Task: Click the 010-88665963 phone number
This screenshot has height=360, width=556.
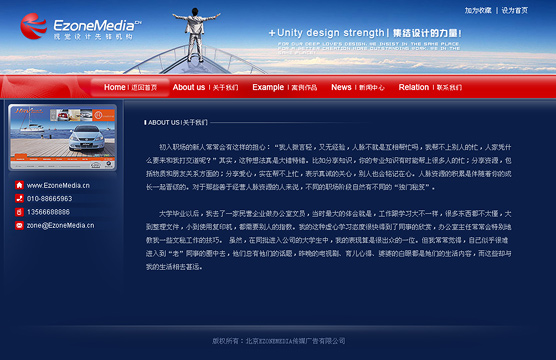Action: (x=50, y=199)
